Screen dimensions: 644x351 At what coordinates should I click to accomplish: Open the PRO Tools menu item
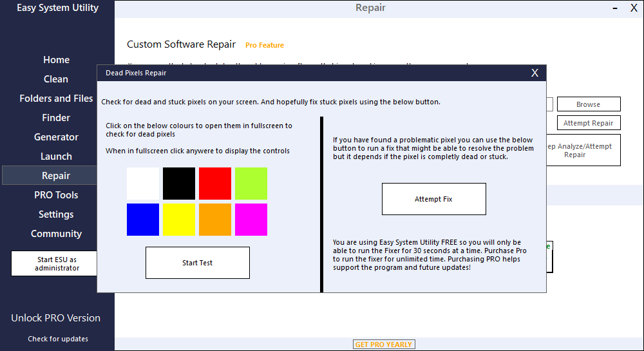point(56,195)
